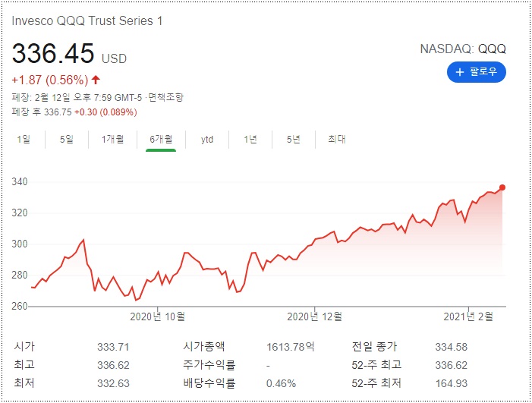532x403 pixels.
Task: Click the red endpoint marker on chart
Action: click(x=502, y=187)
